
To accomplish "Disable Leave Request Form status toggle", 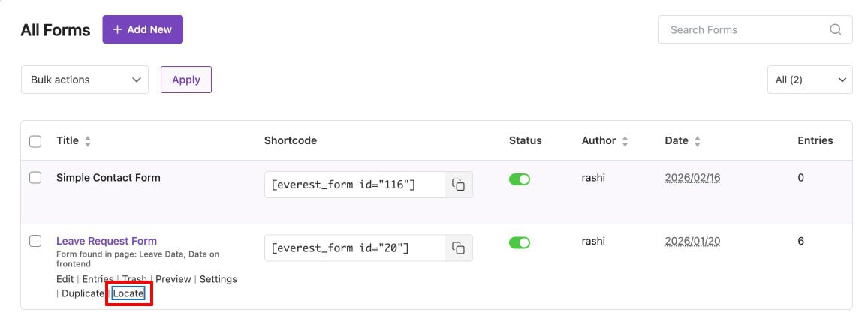I will click(520, 243).
